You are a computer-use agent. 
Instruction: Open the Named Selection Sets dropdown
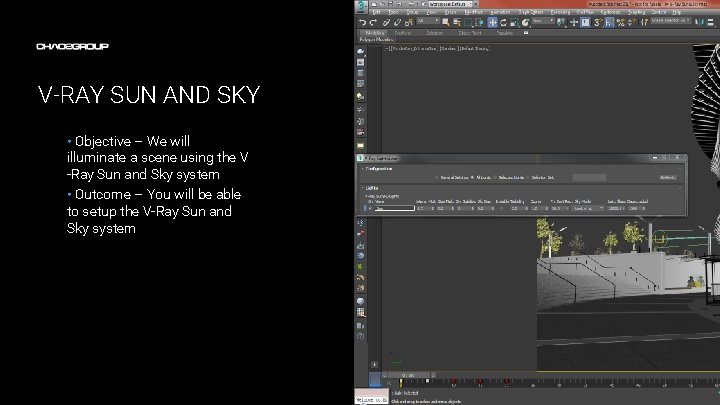pos(671,21)
